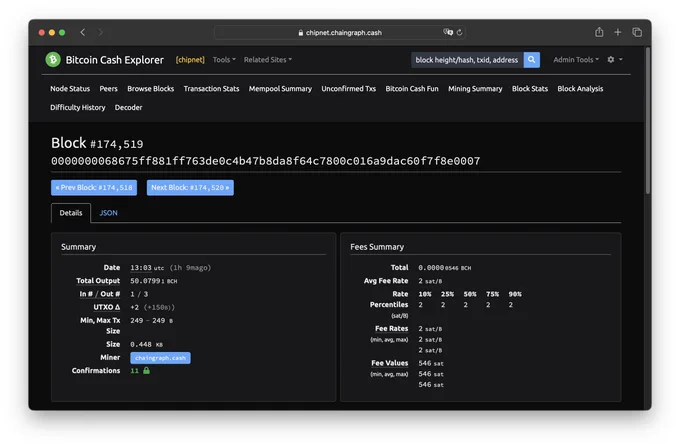Click the green confirmations lock icon
680x448 pixels.
(147, 370)
